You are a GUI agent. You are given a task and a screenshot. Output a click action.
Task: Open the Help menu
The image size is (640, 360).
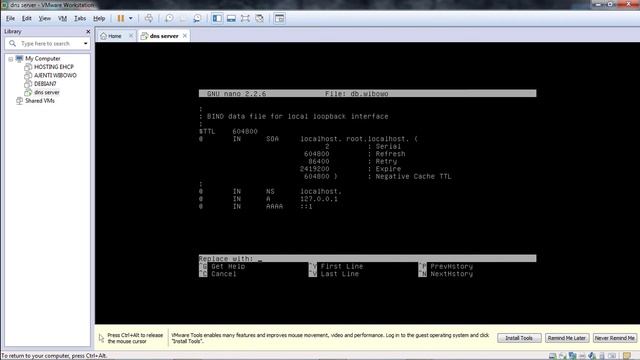pos(99,18)
